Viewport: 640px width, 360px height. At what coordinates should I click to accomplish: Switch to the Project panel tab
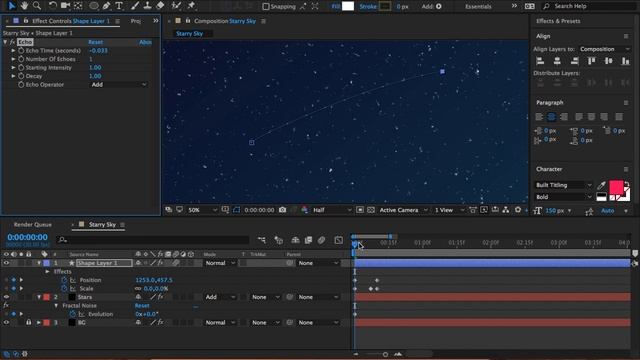pyautogui.click(x=136, y=21)
